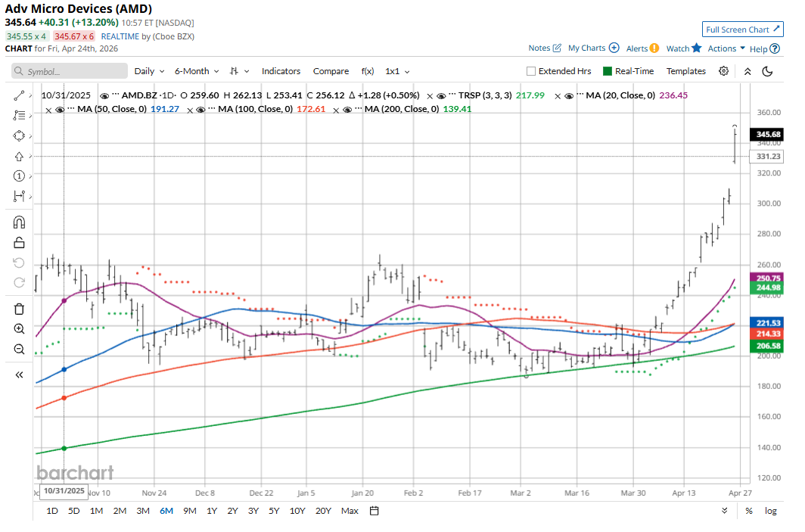
Task: Select the 5Y time range
Action: click(x=274, y=511)
